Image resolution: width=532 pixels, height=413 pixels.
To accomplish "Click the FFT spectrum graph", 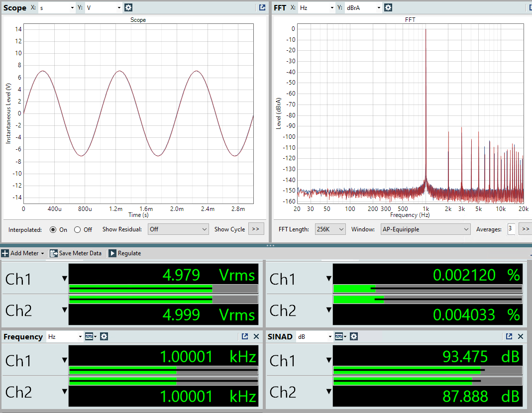I will point(410,113).
